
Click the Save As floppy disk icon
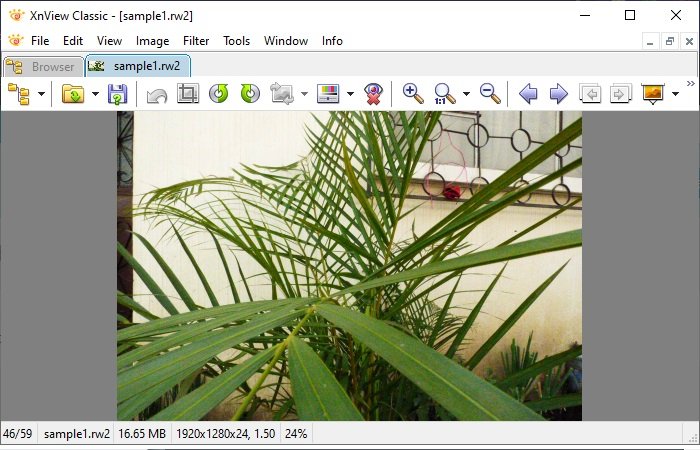pos(117,94)
